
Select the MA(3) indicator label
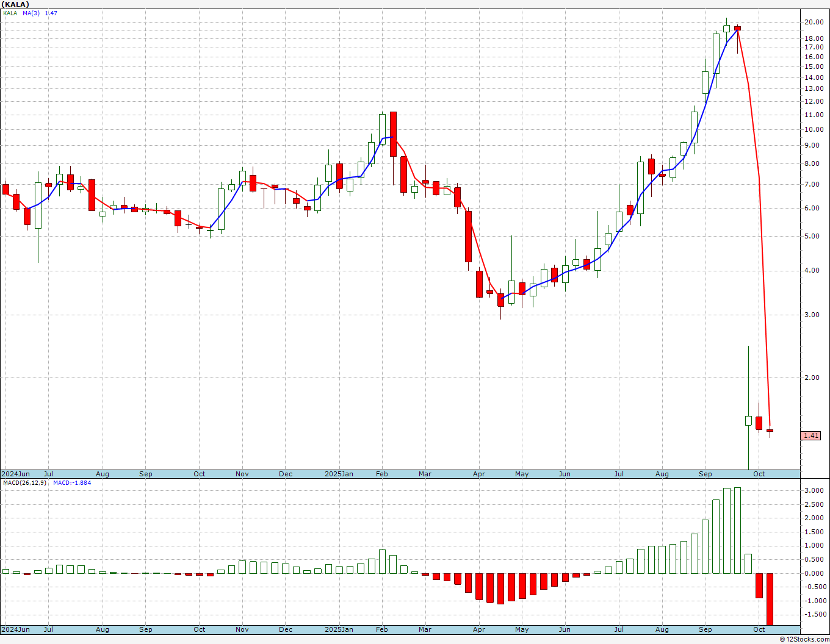(x=31, y=13)
